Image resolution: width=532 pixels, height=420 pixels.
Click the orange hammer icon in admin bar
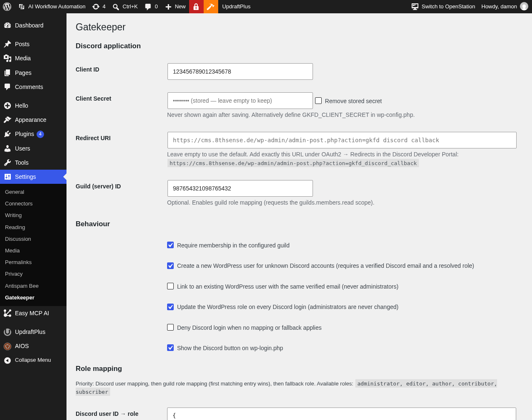[211, 7]
